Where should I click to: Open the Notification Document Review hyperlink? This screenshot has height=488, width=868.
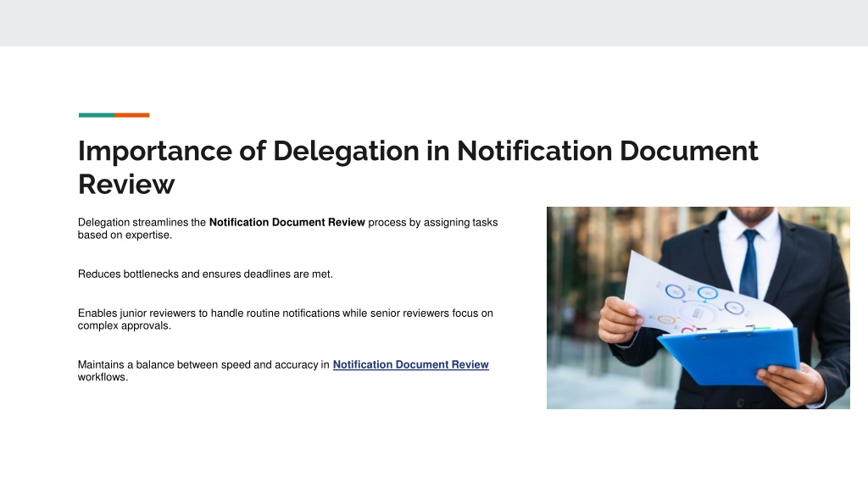point(411,364)
